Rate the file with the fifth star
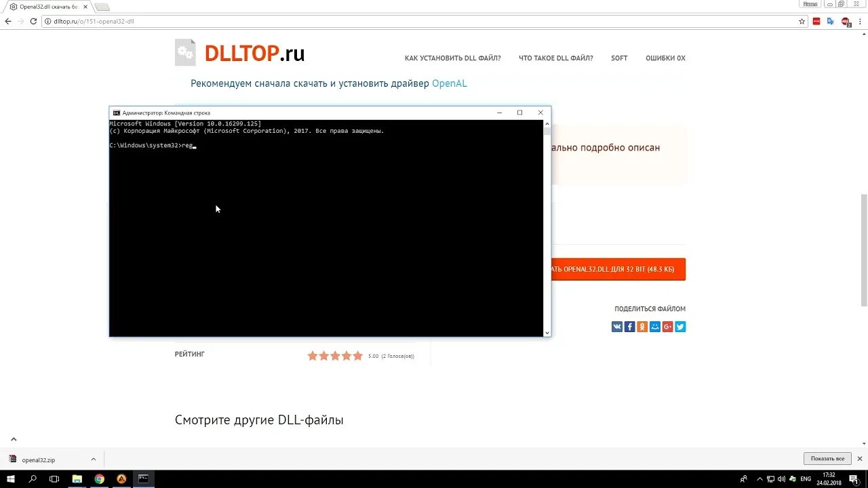 pyautogui.click(x=357, y=356)
